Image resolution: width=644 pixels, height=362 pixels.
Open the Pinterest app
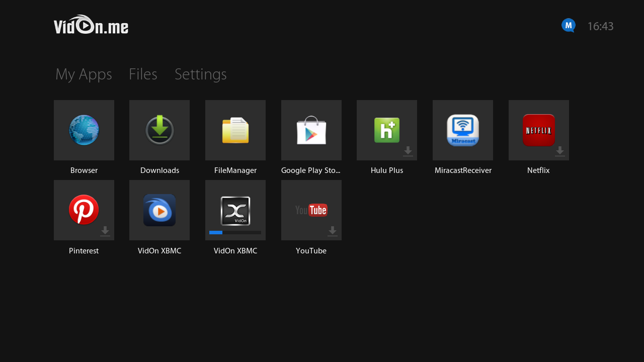click(x=84, y=210)
